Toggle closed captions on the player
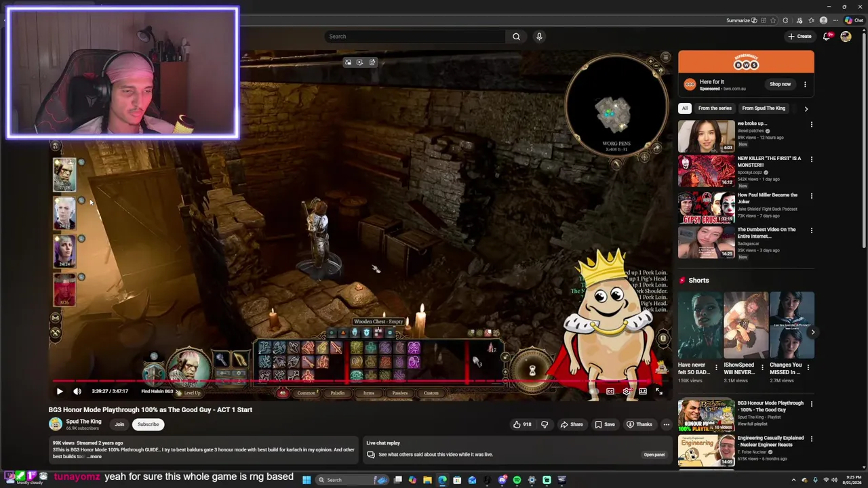868x488 pixels. coord(610,391)
